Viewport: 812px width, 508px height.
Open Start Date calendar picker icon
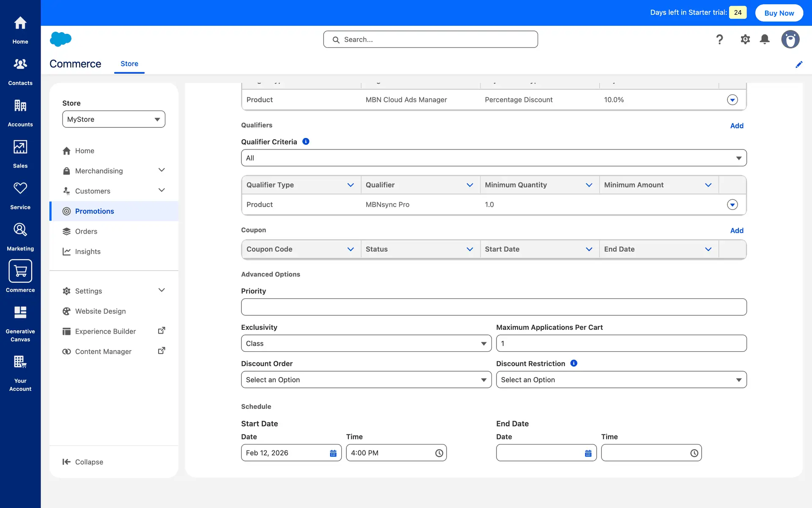[333, 453]
